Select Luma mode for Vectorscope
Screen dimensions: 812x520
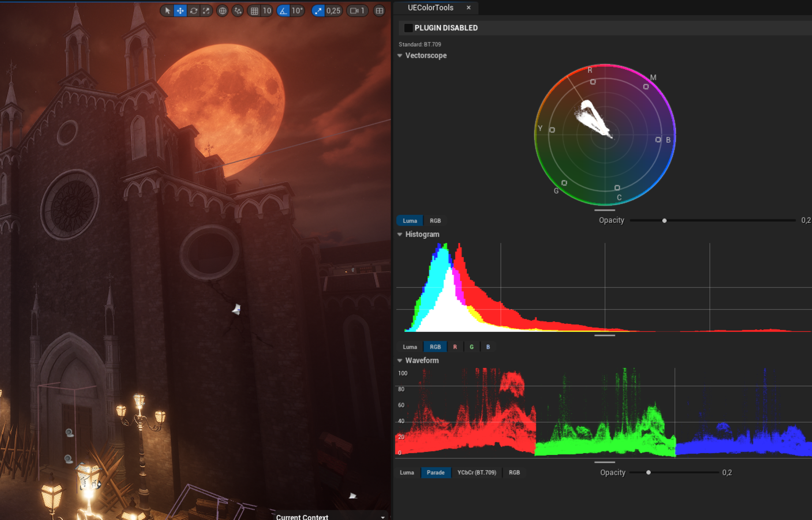(410, 221)
